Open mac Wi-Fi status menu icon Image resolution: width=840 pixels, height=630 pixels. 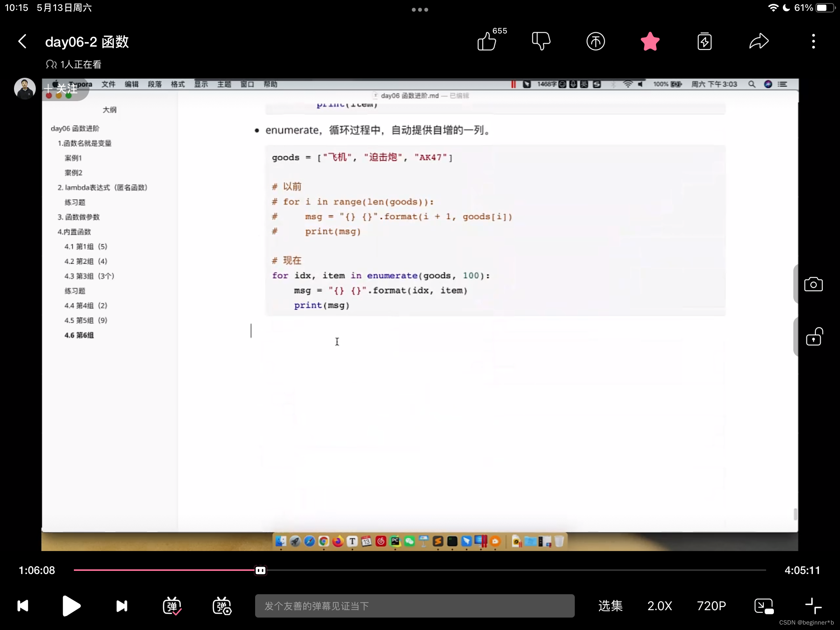[x=628, y=84]
